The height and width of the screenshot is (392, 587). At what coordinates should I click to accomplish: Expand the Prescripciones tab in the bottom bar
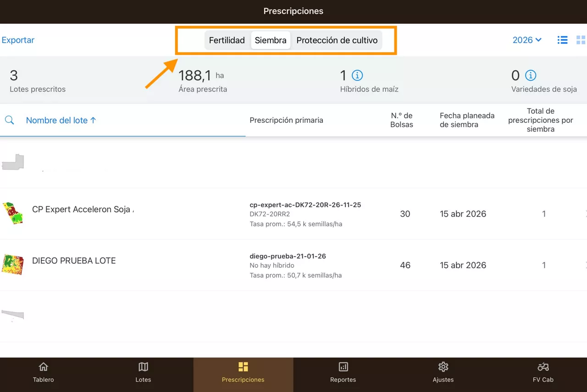point(243,372)
